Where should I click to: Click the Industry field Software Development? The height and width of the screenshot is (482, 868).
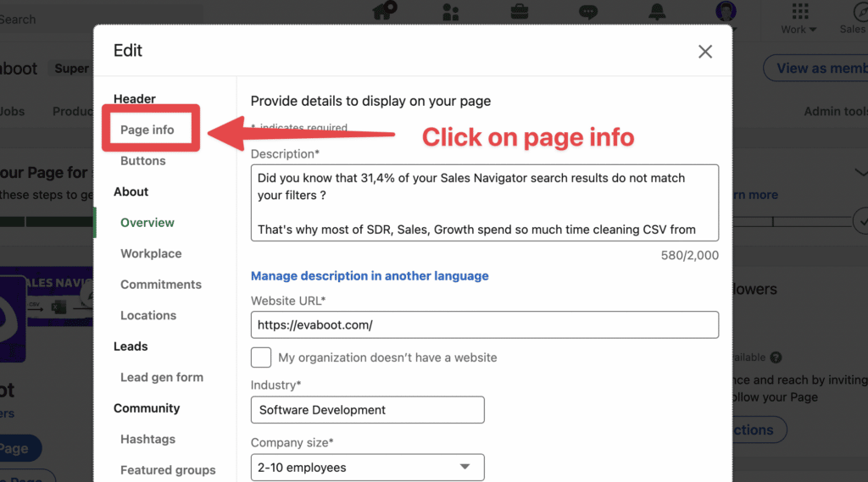(367, 410)
